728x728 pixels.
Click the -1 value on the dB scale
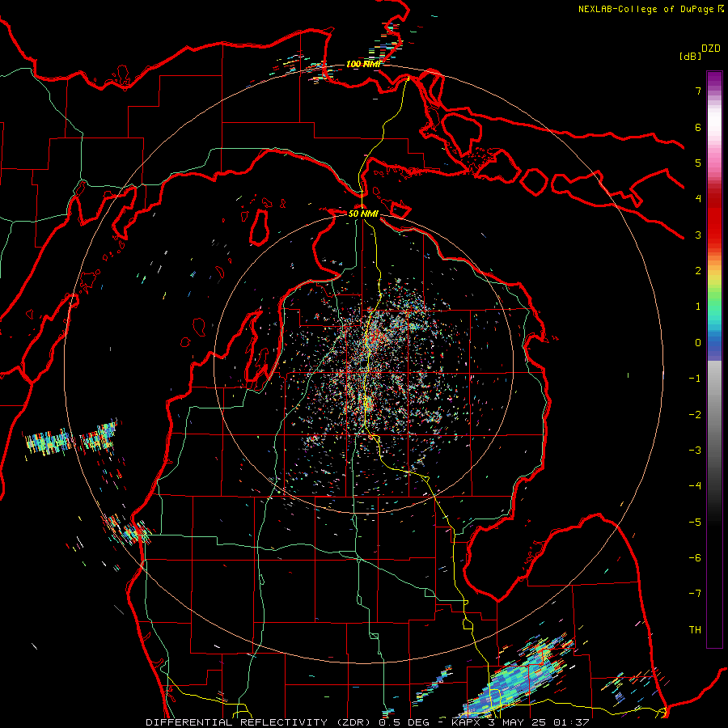pyautogui.click(x=695, y=379)
